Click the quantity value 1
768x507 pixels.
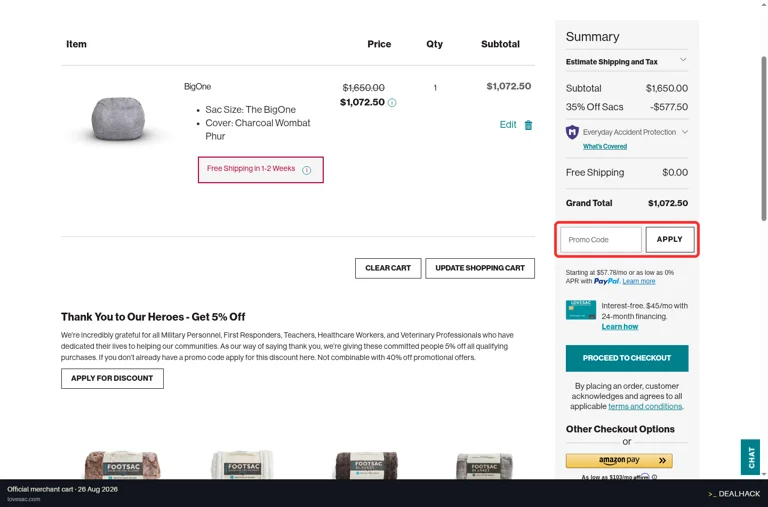435,88
